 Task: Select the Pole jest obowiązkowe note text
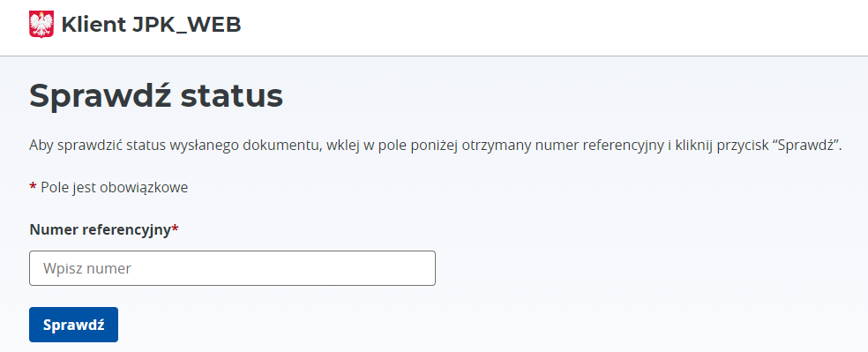pyautogui.click(x=115, y=188)
